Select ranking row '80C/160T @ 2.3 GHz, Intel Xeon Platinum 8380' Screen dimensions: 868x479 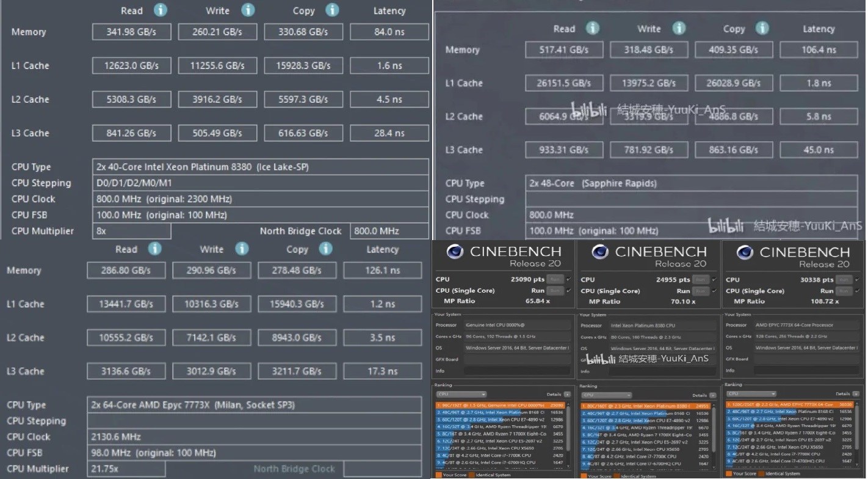tap(646, 406)
